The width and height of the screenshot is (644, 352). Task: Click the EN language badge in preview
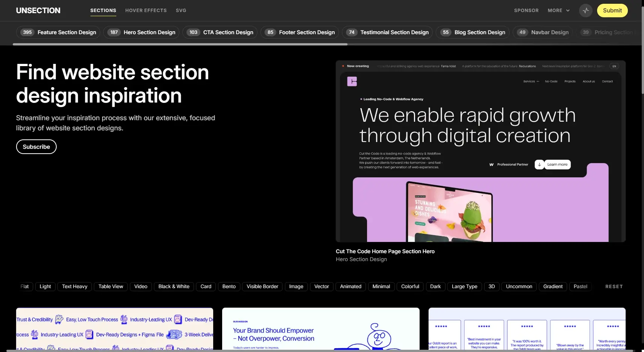point(614,66)
